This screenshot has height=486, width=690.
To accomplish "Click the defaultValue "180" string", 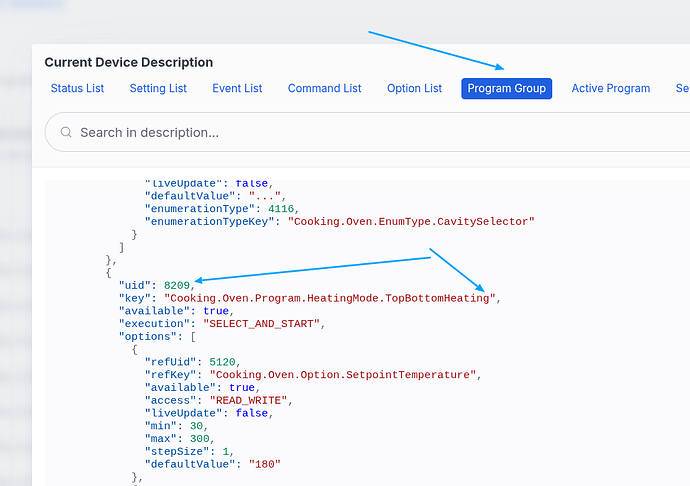I will point(264,464).
